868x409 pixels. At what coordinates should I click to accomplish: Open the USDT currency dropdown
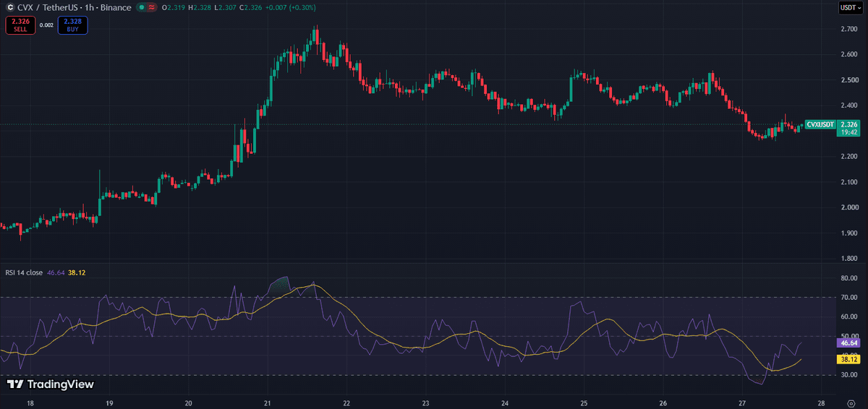(x=851, y=8)
